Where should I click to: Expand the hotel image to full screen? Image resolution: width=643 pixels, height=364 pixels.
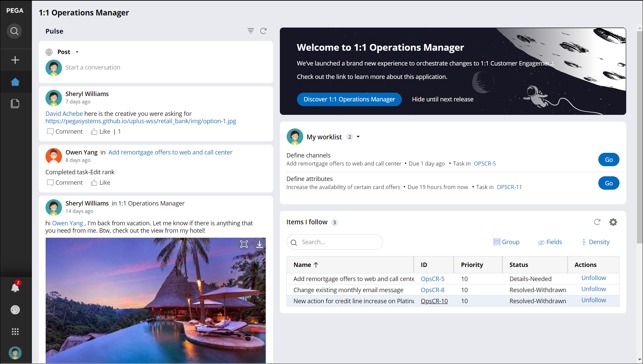pos(244,244)
